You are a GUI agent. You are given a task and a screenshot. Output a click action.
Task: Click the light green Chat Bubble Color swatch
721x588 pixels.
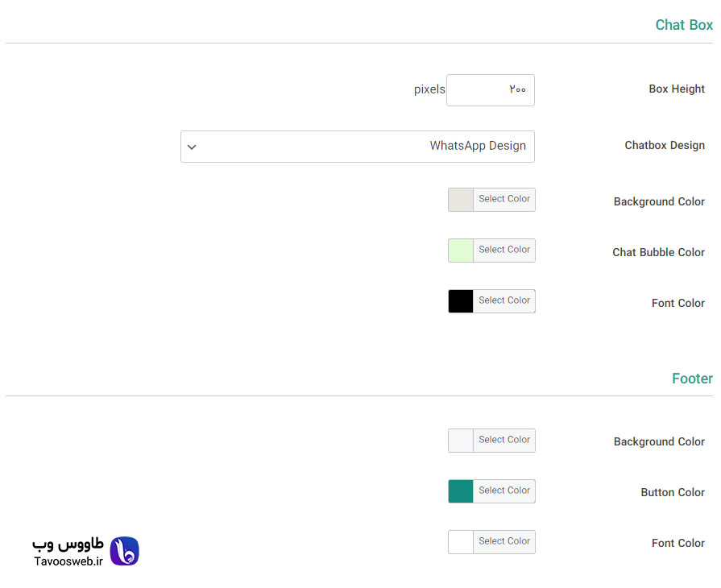(x=461, y=251)
